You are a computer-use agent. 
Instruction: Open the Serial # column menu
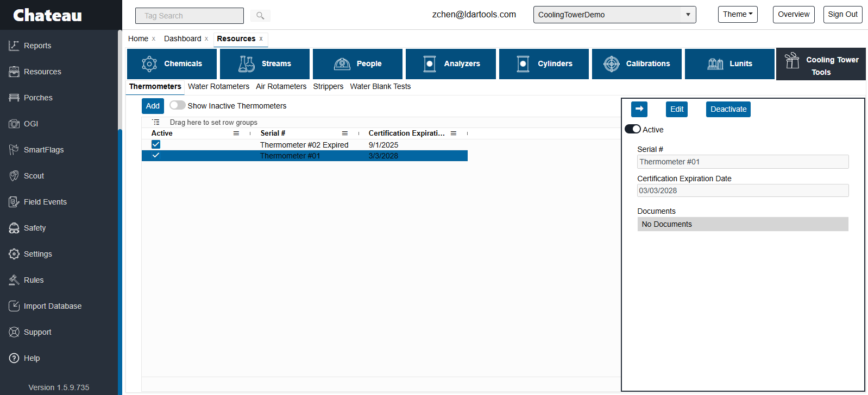pos(344,133)
